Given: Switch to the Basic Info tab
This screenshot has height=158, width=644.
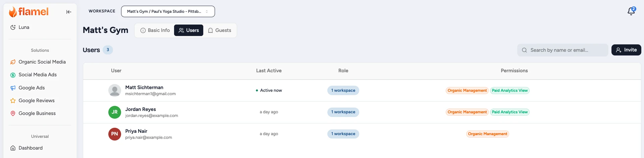Looking at the screenshot, I should pos(155,30).
